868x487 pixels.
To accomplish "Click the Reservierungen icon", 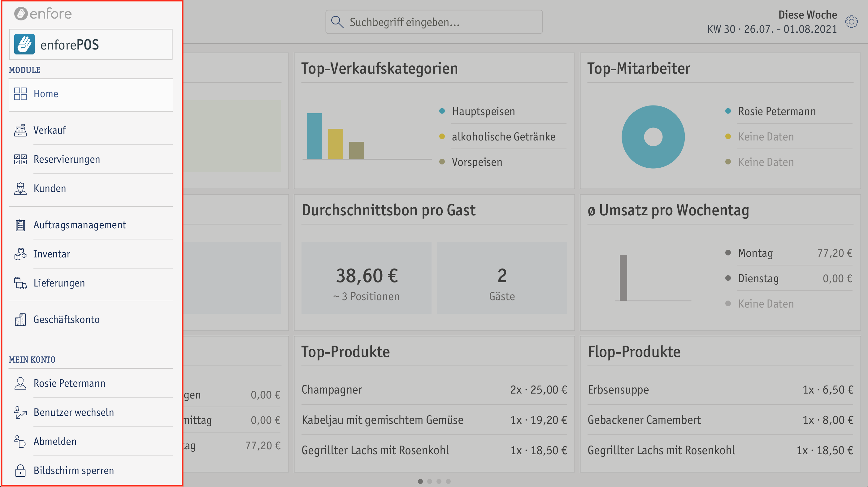I will point(20,159).
